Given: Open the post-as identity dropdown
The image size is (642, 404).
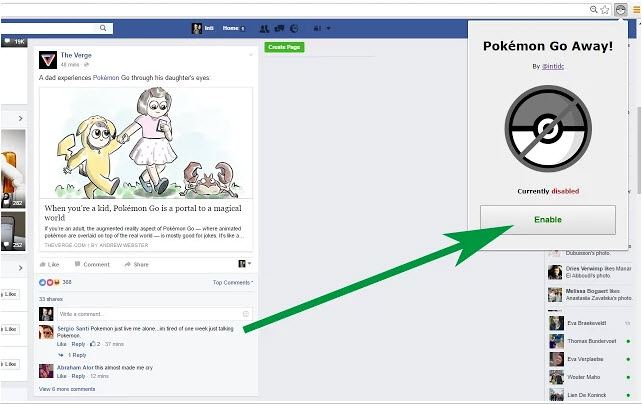Looking at the screenshot, I should (244, 264).
